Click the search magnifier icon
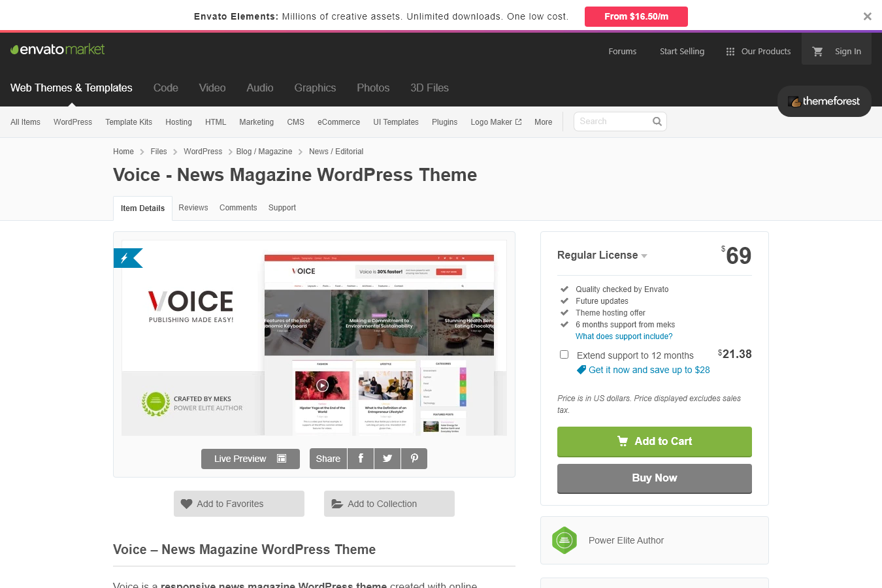This screenshot has height=588, width=882. (657, 122)
